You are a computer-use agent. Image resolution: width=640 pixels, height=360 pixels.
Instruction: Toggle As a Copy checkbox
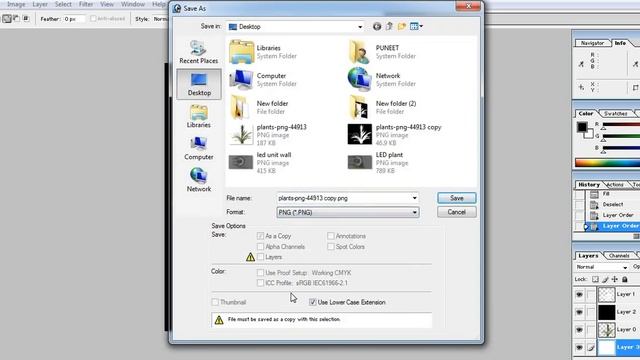tap(260, 236)
